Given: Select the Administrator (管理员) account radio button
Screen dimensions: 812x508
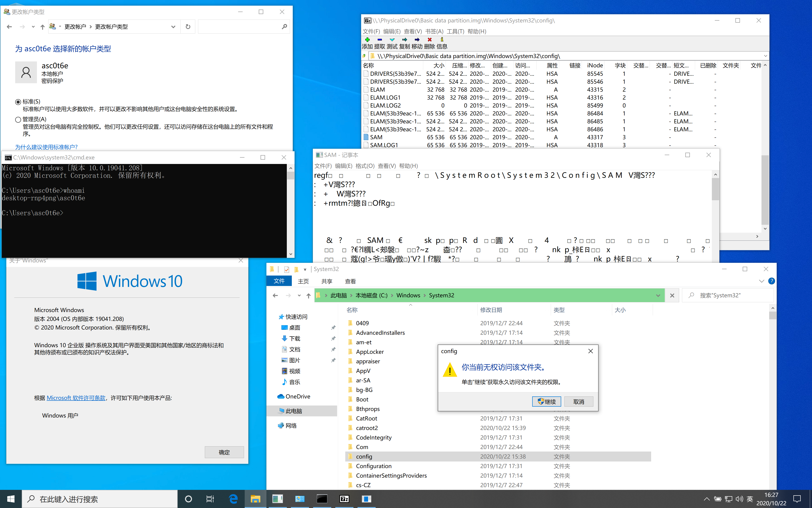Looking at the screenshot, I should pos(18,120).
